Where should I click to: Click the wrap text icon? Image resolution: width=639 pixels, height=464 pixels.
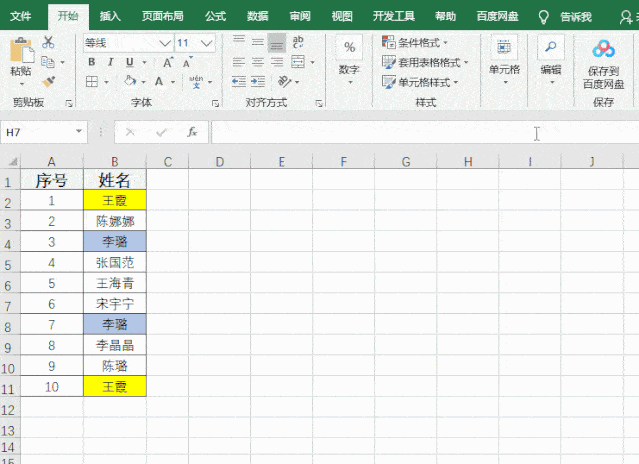tap(298, 42)
